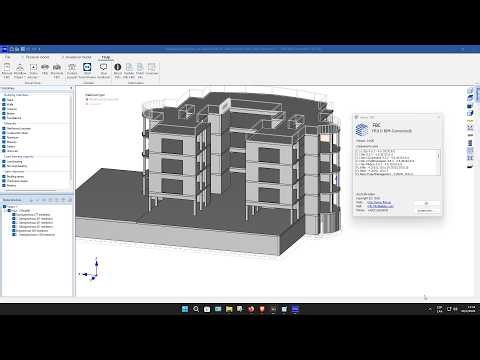This screenshot has width=480, height=360.
Task: Switch to the Analytical model tab
Action: (78, 57)
